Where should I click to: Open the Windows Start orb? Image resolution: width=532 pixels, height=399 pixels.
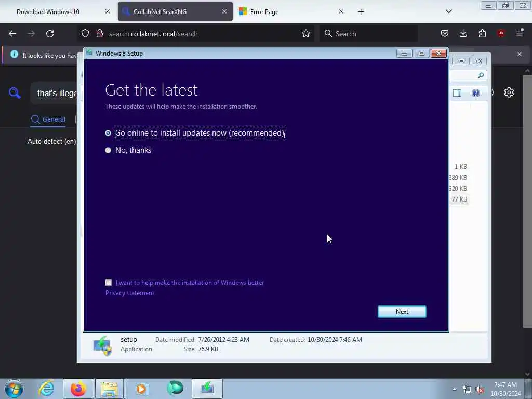click(x=14, y=389)
